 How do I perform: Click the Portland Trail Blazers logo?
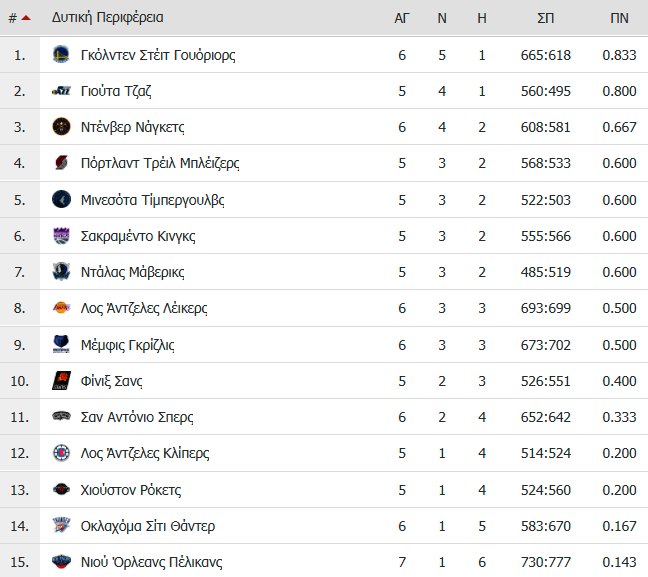pyautogui.click(x=61, y=162)
